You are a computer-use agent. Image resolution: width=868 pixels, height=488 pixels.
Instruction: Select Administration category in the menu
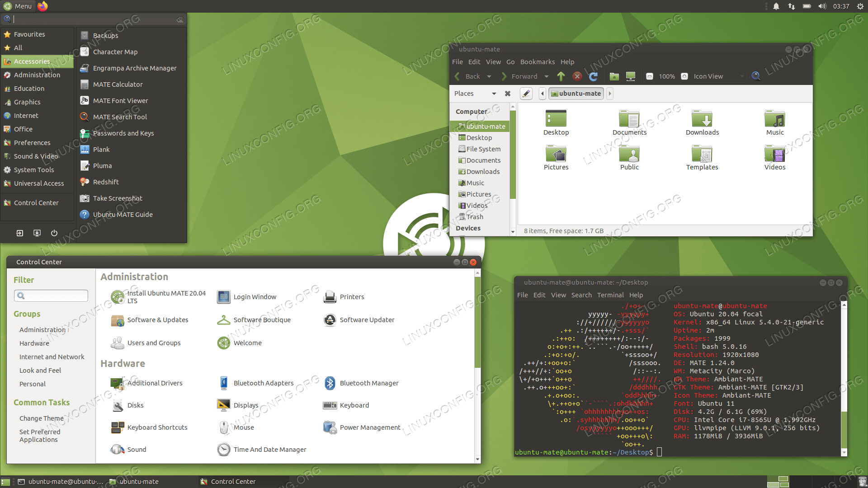pos(37,75)
